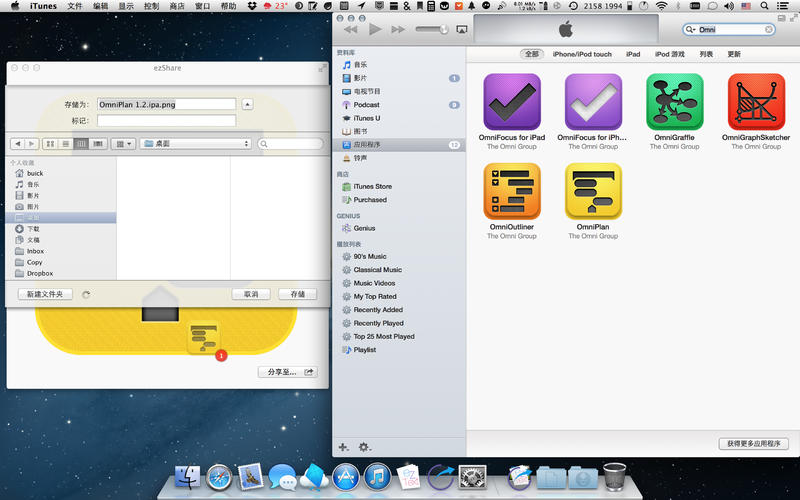Select the OmniOutliner app icon
This screenshot has width=800, height=500.
[512, 191]
